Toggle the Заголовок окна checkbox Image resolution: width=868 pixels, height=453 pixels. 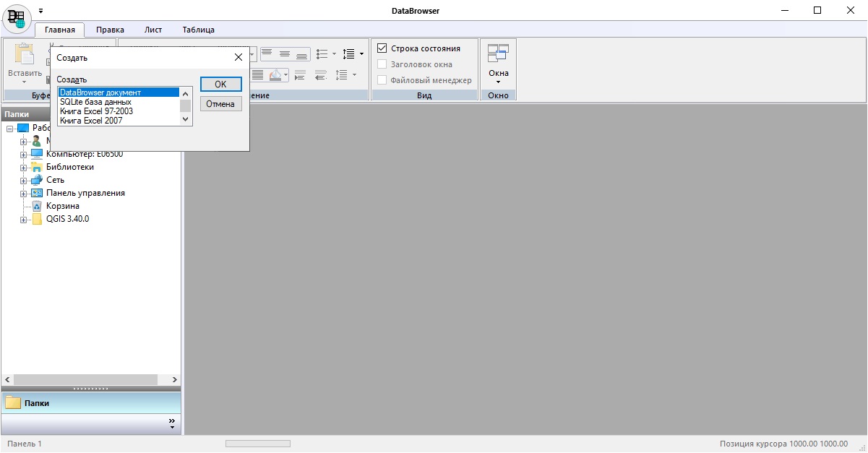coord(382,64)
